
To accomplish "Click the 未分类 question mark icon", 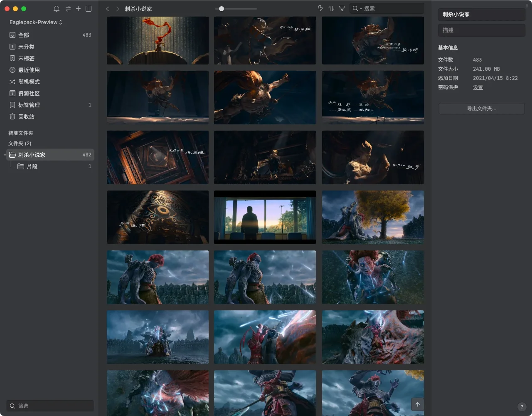I will point(12,47).
